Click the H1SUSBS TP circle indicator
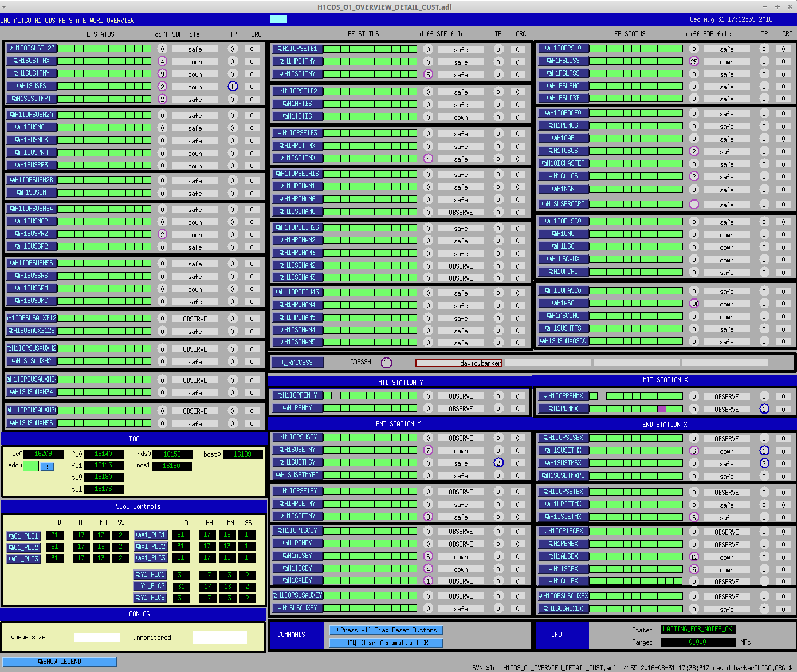Viewport: 797px width, 672px height. click(x=233, y=87)
